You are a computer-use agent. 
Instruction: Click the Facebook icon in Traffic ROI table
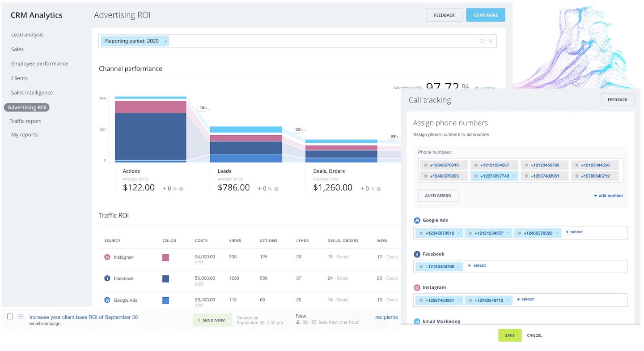tap(107, 278)
